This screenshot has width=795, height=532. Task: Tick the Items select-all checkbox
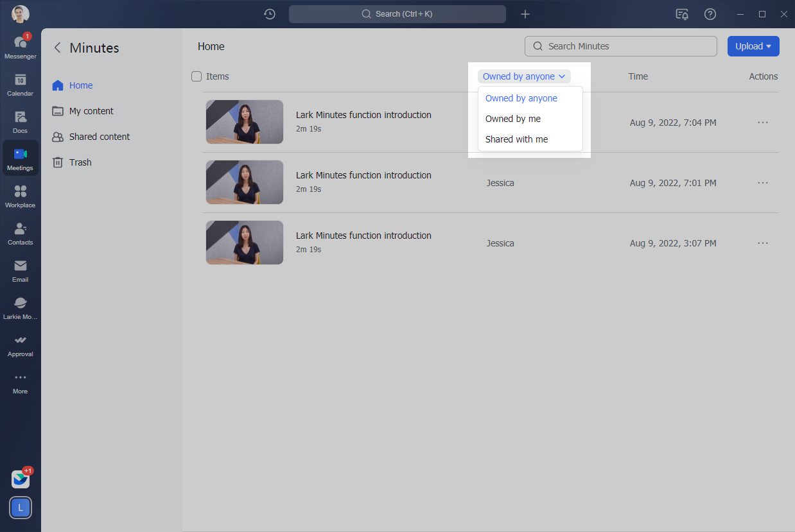point(197,76)
